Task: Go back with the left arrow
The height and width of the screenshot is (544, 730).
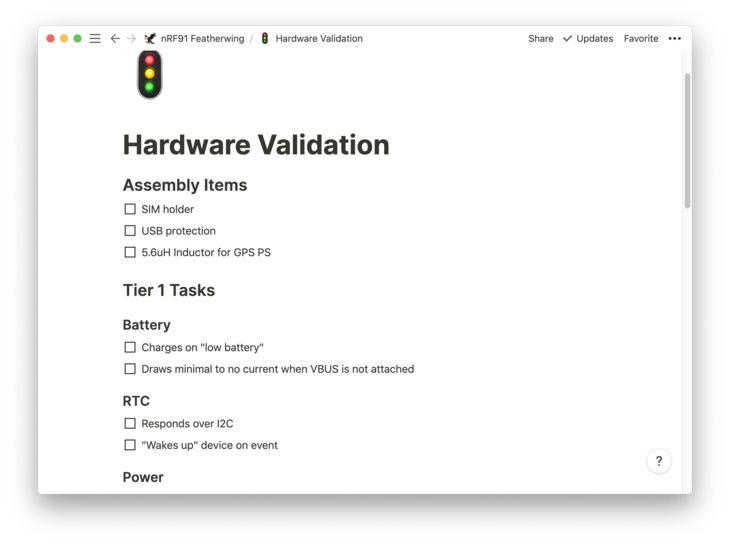Action: click(115, 39)
